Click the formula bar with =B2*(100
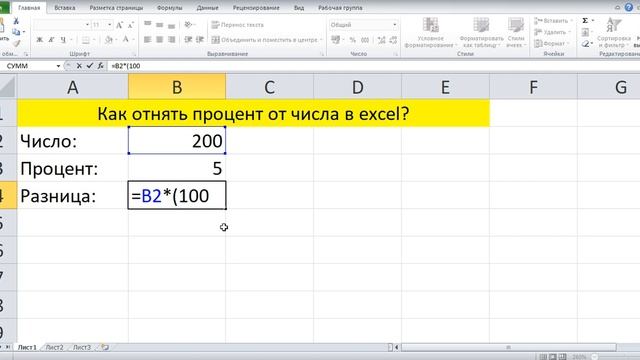 click(373, 66)
